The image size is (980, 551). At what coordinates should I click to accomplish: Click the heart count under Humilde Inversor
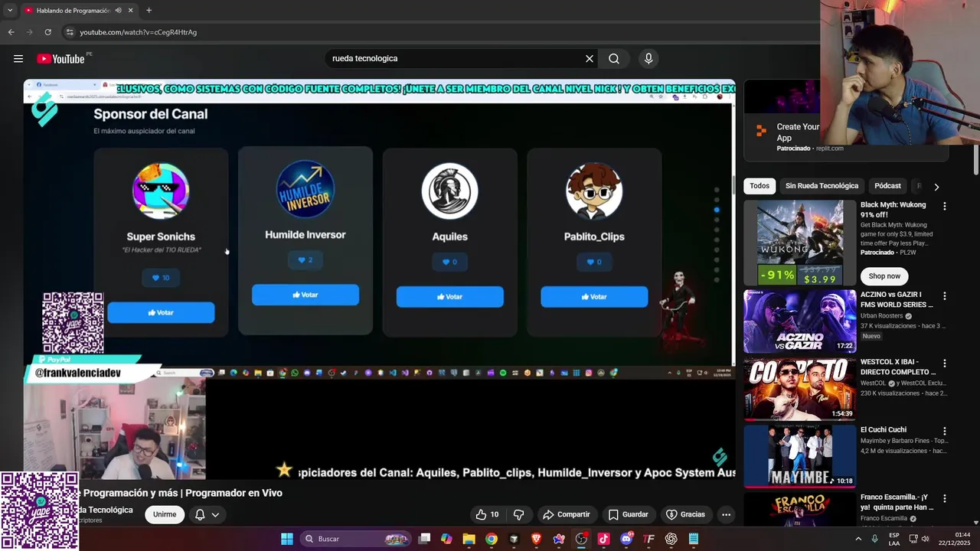(x=305, y=260)
